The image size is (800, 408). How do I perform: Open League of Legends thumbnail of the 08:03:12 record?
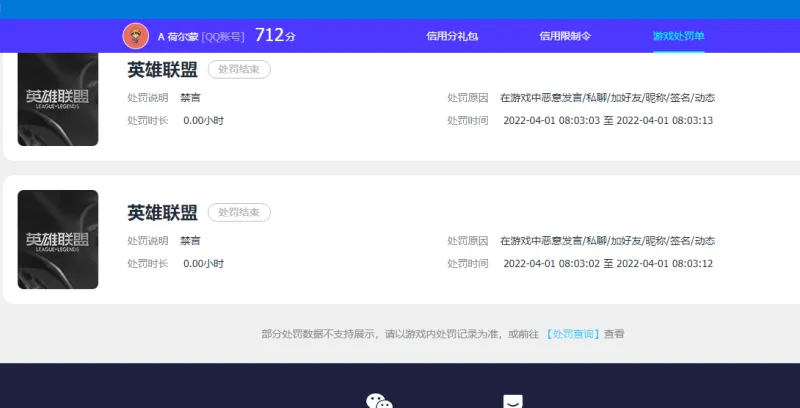tap(58, 240)
